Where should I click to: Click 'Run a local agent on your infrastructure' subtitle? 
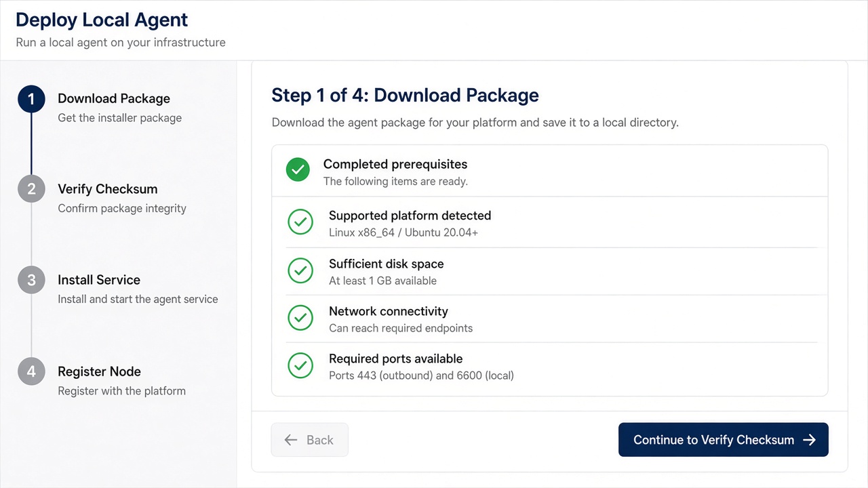pos(121,42)
